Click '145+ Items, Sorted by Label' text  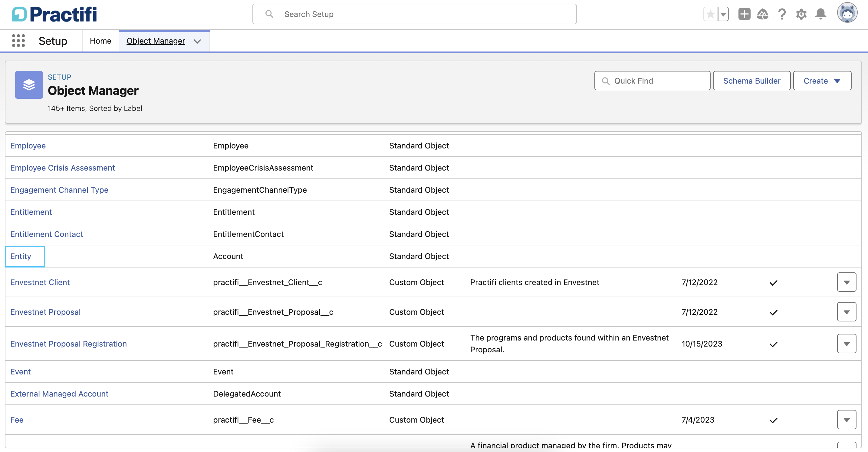point(95,108)
